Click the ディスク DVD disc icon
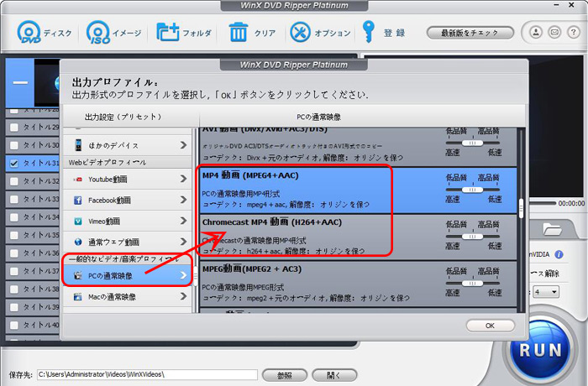 pyautogui.click(x=30, y=33)
